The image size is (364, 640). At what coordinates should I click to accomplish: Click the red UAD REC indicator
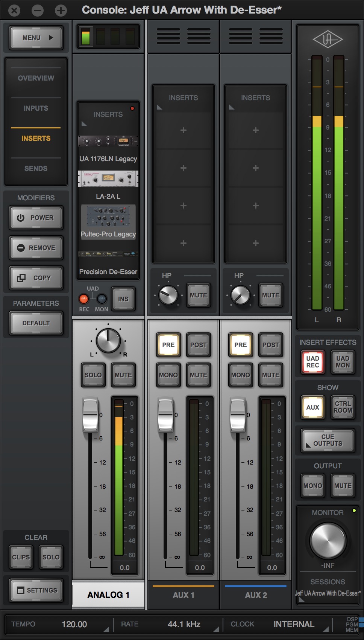point(83,299)
